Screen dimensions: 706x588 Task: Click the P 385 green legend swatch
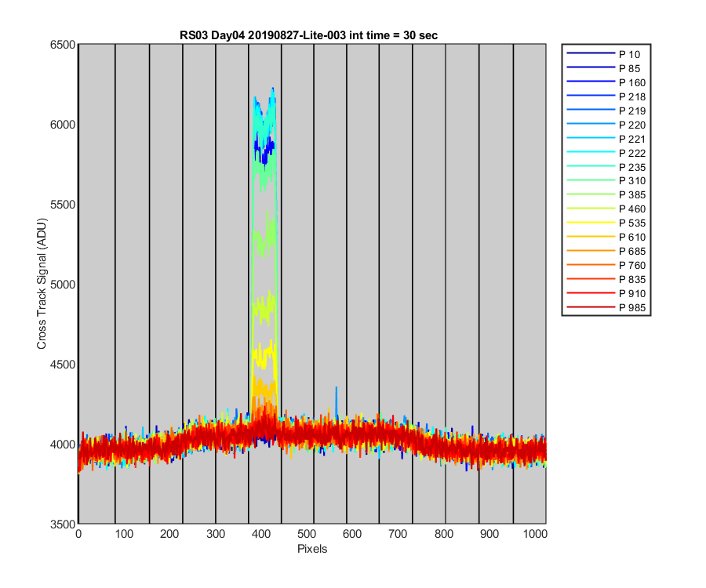coord(590,194)
